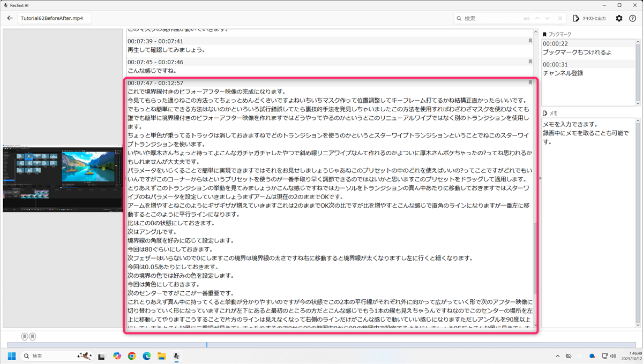Open the settings gear icon
Screen dimensions: 643x364
tap(619, 18)
